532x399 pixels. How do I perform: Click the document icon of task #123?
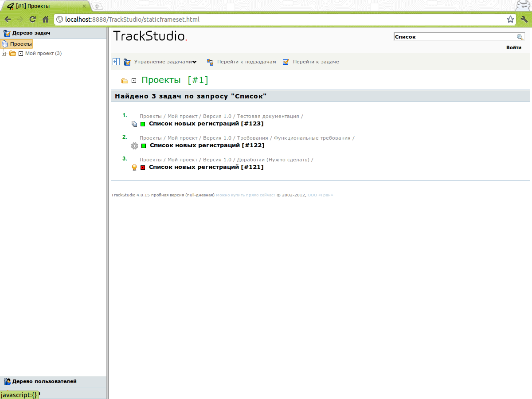pos(134,124)
